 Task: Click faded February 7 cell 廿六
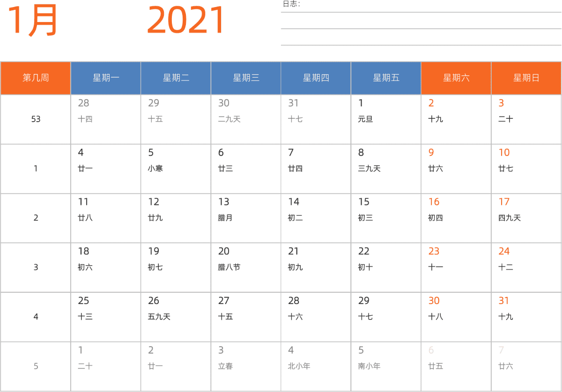click(x=526, y=366)
